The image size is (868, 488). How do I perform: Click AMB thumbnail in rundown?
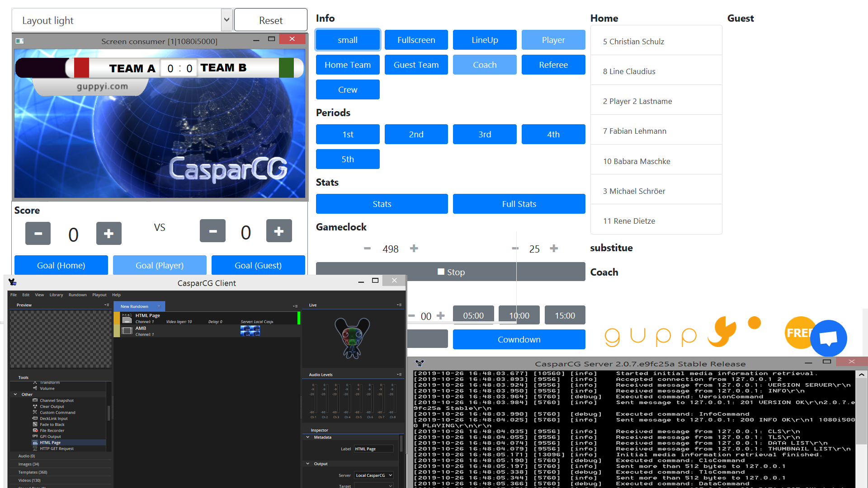[x=250, y=331]
